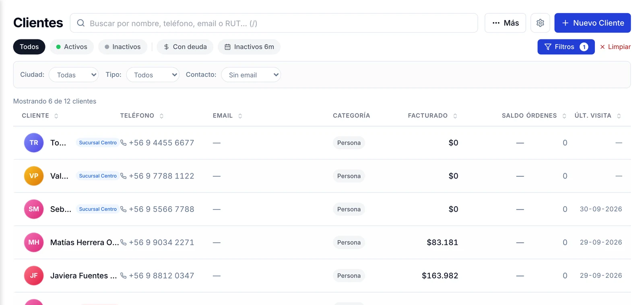Sort by the Cliente column arrows
This screenshot has height=305, width=644.
(56, 116)
